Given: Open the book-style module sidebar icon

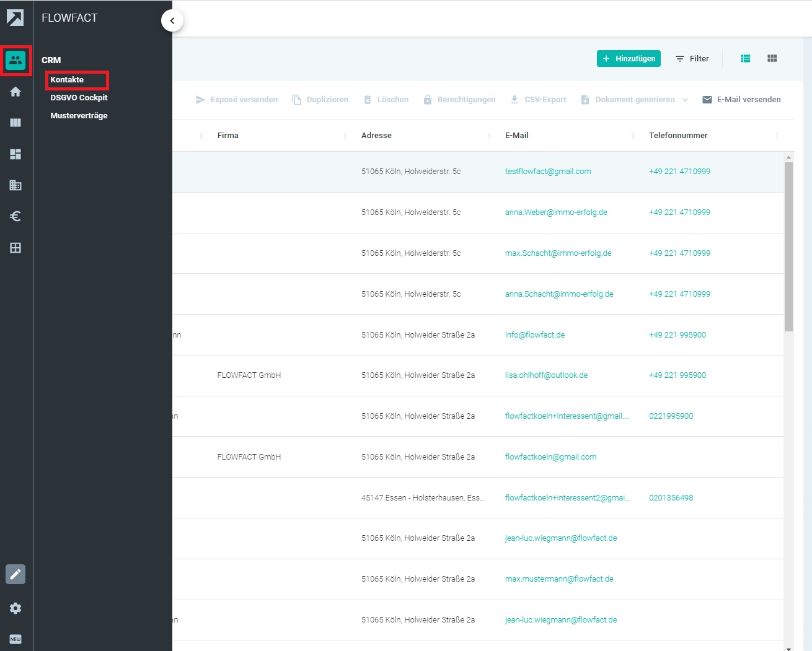Looking at the screenshot, I should [15, 123].
